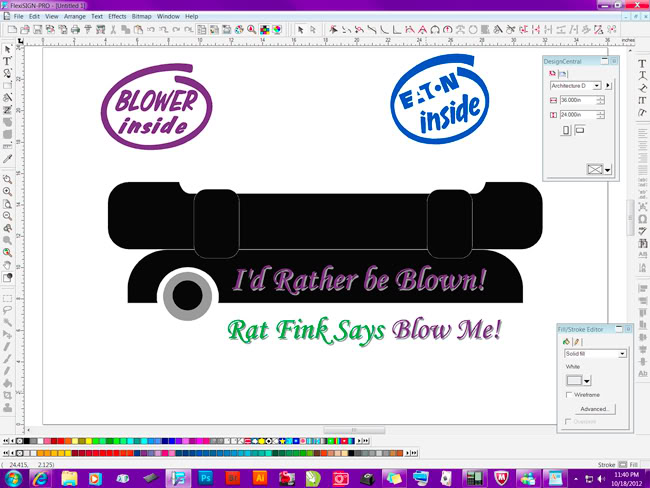This screenshot has height=488, width=650.
Task: Collapse the DesignCentral panel with its roll-up button
Action: click(x=605, y=61)
